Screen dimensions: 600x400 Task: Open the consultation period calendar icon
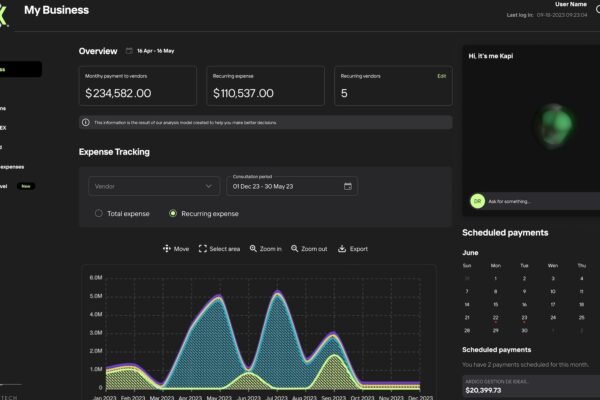click(347, 186)
